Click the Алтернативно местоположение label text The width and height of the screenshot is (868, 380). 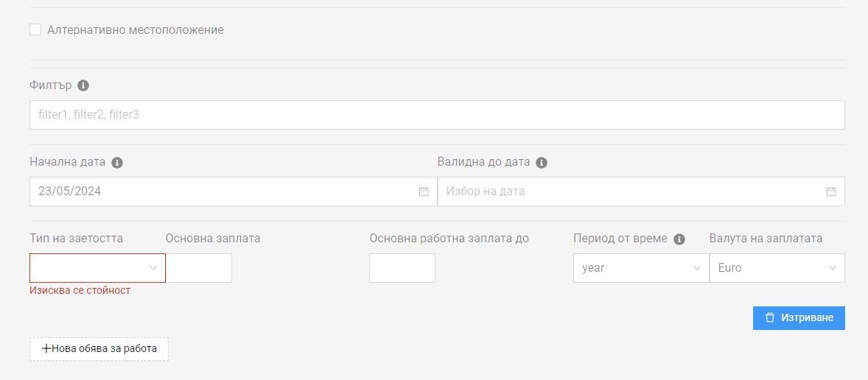pyautogui.click(x=135, y=30)
